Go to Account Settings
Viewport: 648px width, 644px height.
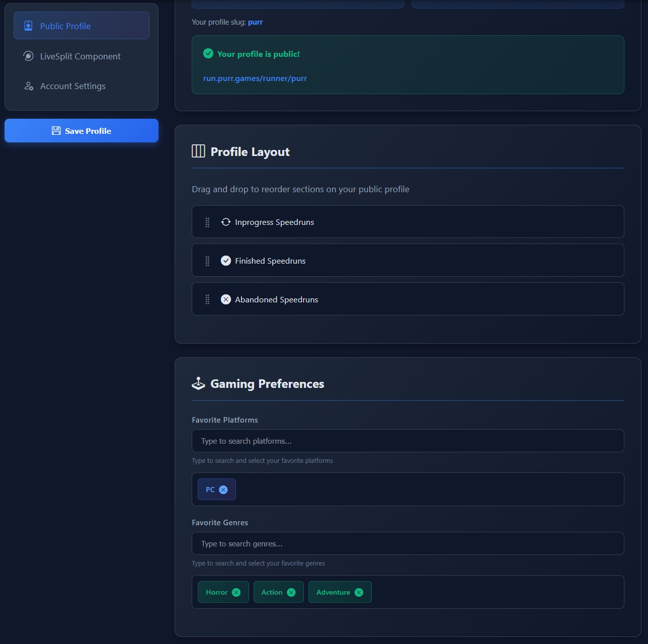(x=73, y=86)
